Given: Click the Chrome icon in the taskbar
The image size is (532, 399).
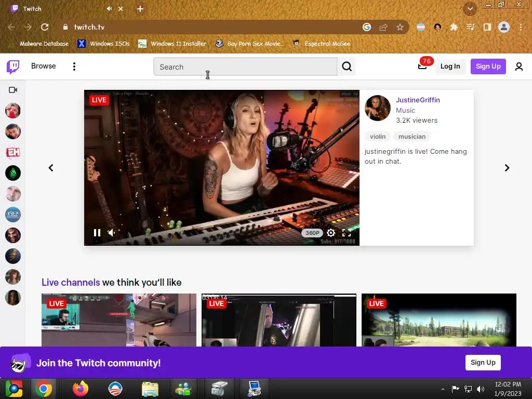Looking at the screenshot, I should coord(44,389).
